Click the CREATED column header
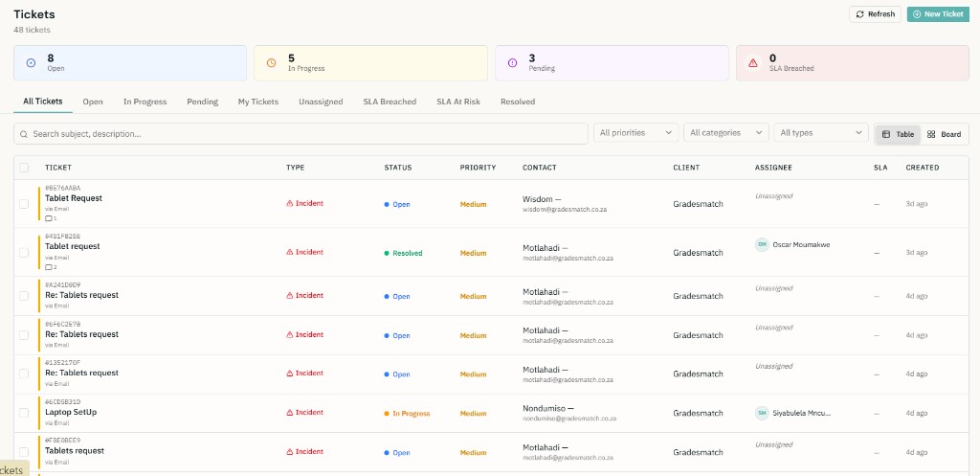 point(923,168)
